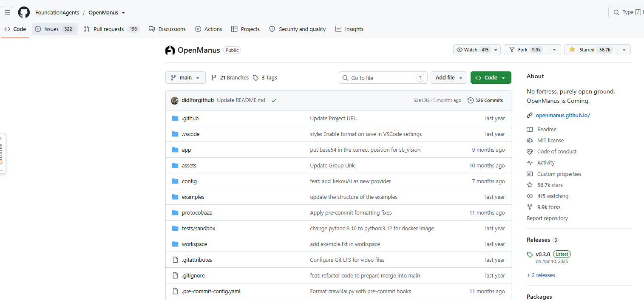View the green commit status checkmark
Screen dimensions: 644x300
point(274,100)
